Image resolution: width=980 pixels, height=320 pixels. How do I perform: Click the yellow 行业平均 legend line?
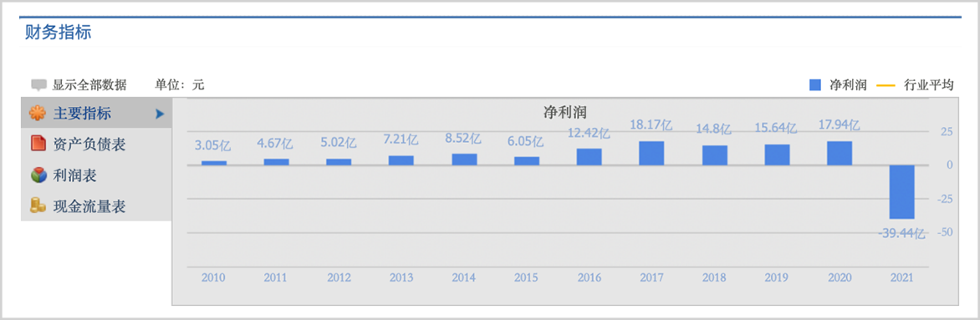pos(886,85)
